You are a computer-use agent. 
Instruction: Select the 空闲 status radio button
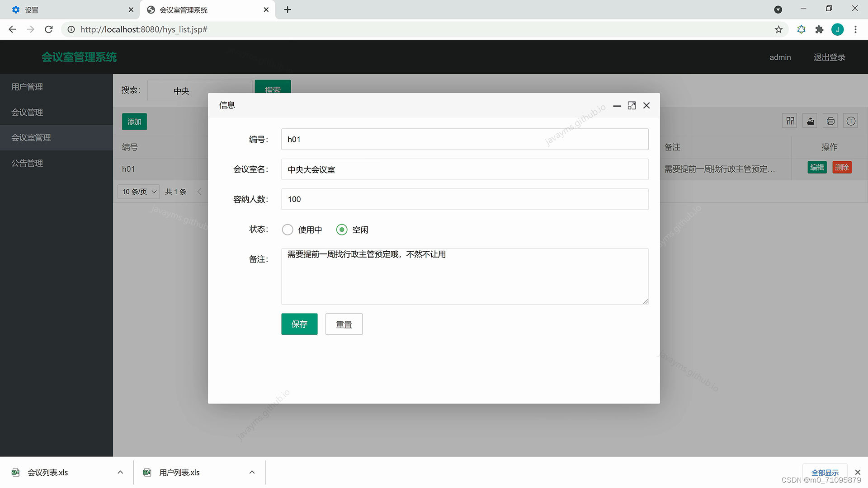(342, 230)
